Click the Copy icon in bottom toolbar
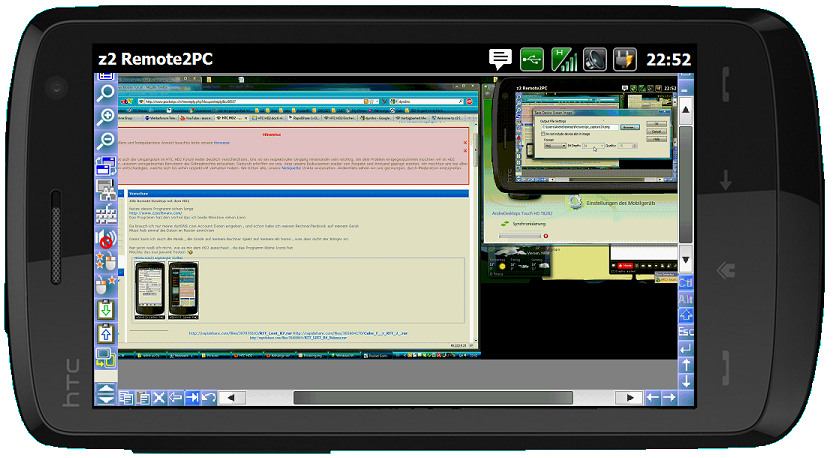Viewport: 833px width, 458px height. click(126, 397)
